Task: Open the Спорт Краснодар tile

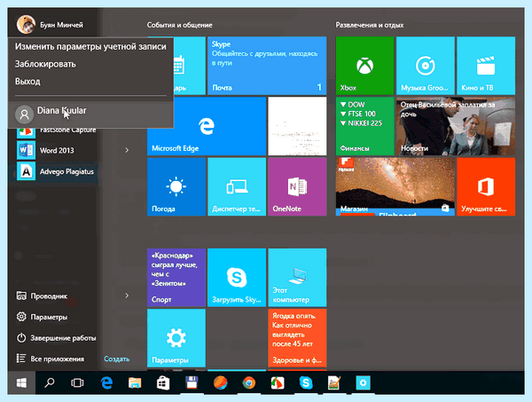Action: 176,278
